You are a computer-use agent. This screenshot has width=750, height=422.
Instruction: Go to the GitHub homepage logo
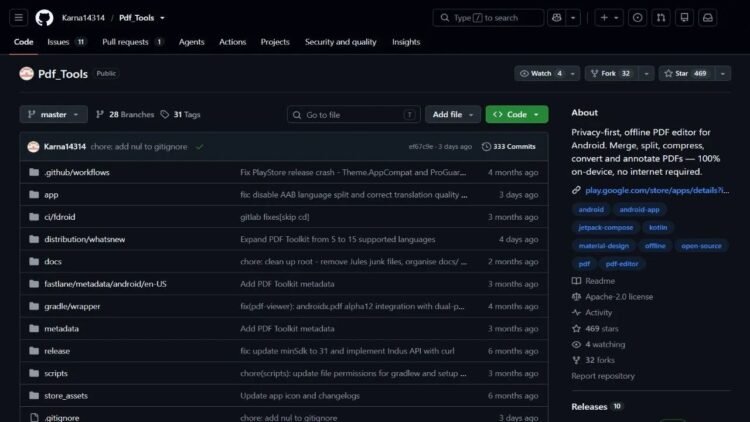(44, 18)
